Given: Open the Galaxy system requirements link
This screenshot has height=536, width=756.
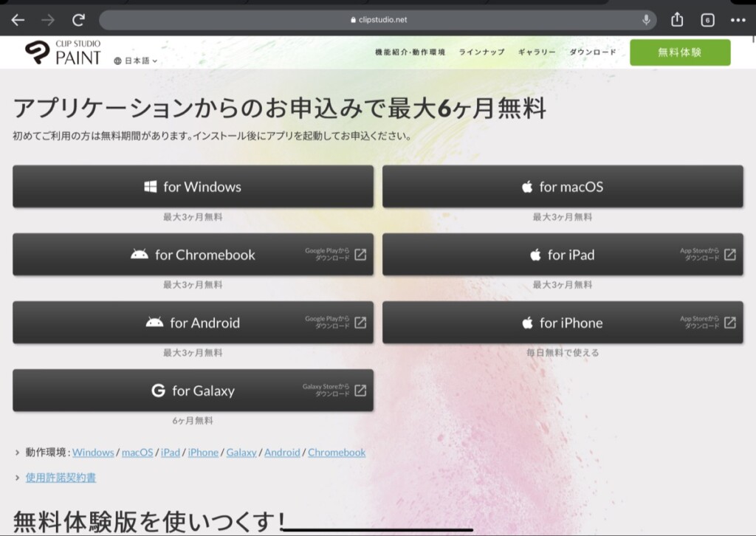Looking at the screenshot, I should pos(241,453).
